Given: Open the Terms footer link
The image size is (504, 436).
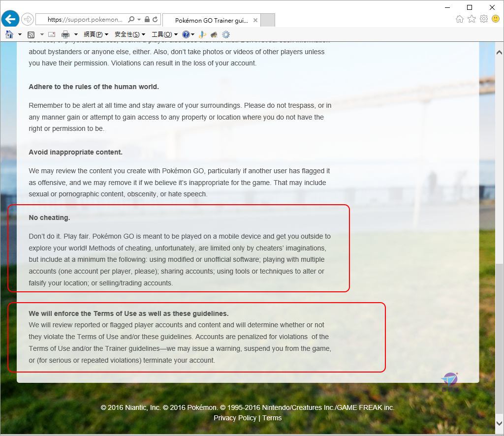Looking at the screenshot, I should point(272,418).
